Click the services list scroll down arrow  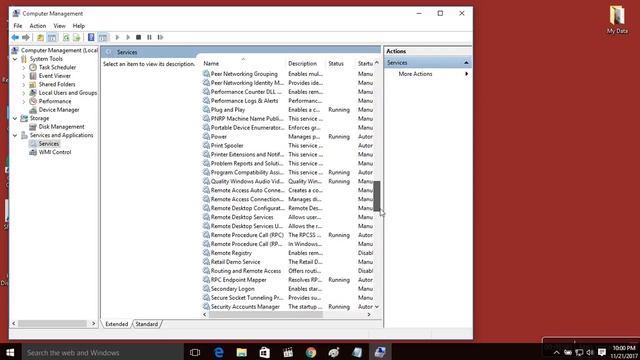pyautogui.click(x=377, y=307)
